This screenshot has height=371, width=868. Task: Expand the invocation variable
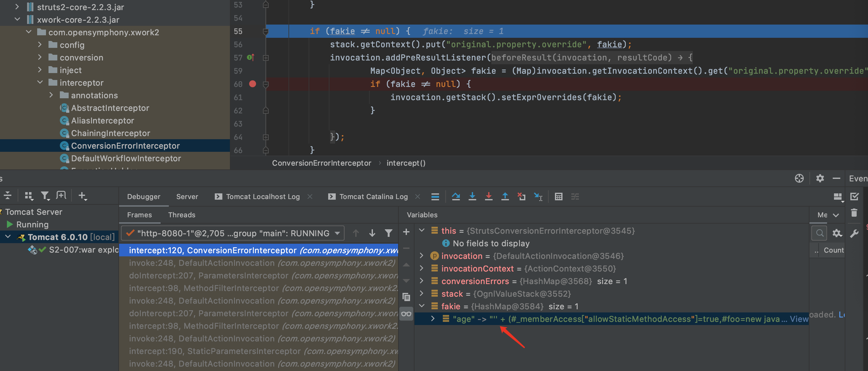tap(421, 256)
